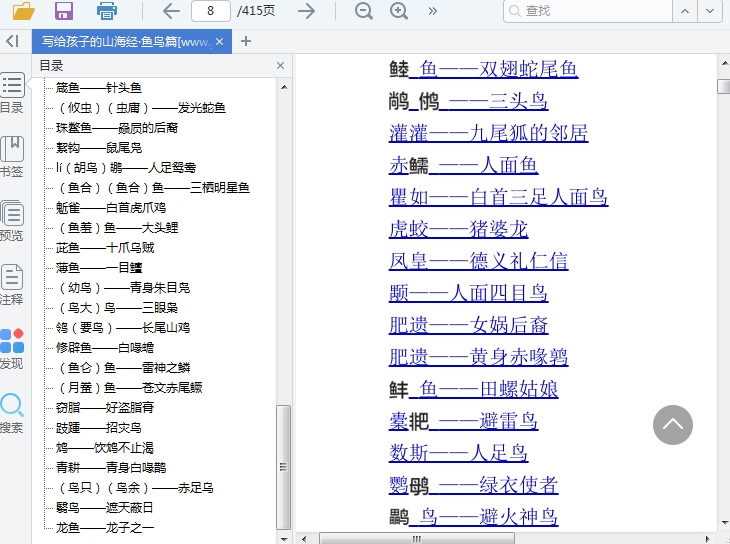This screenshot has height=544, width=730.
Task: Select 鸩——饮鸩不止渴 outline entry
Action: [105, 448]
